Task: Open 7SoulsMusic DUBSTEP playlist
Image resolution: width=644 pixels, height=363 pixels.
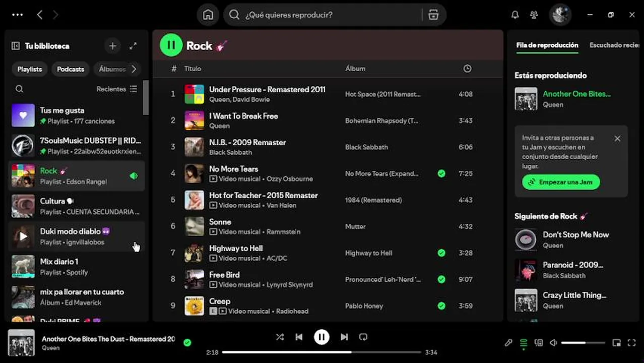Action: (77, 146)
